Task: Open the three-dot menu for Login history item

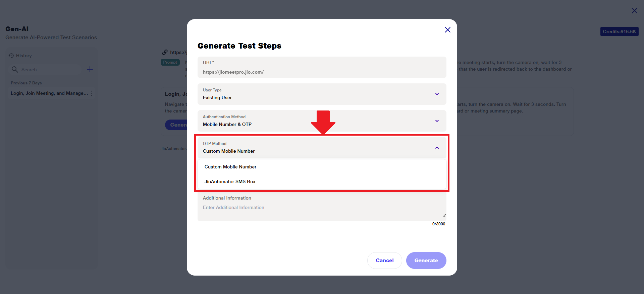Action: click(x=92, y=93)
